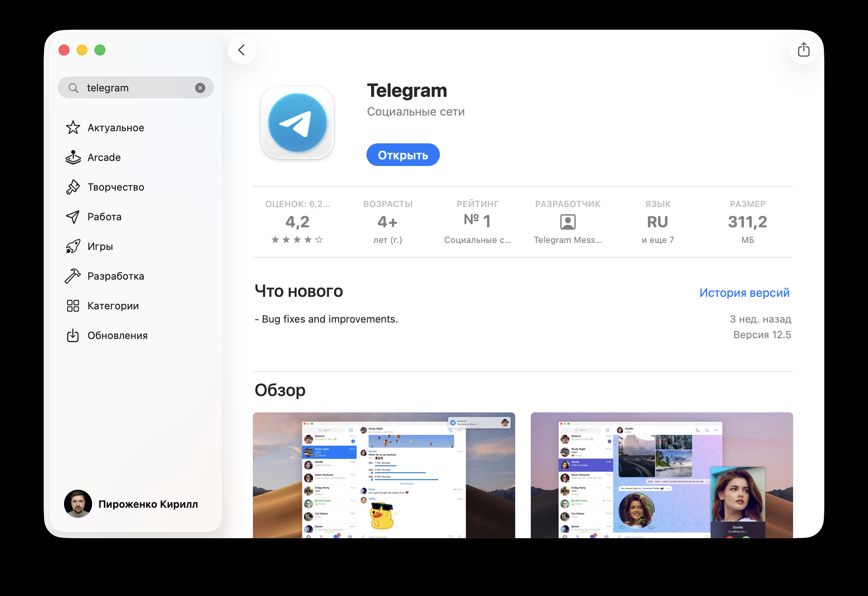Select the Игры rocket icon
This screenshot has height=596, width=868.
pos(73,246)
